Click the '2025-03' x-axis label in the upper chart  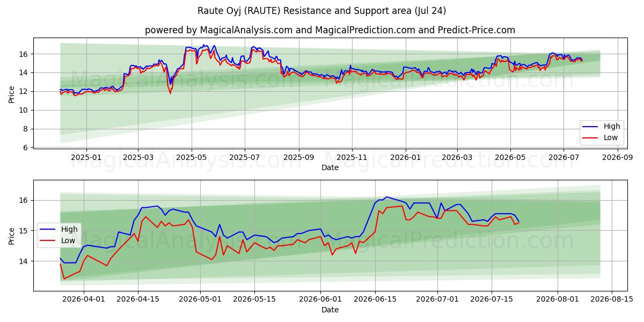[138, 158]
